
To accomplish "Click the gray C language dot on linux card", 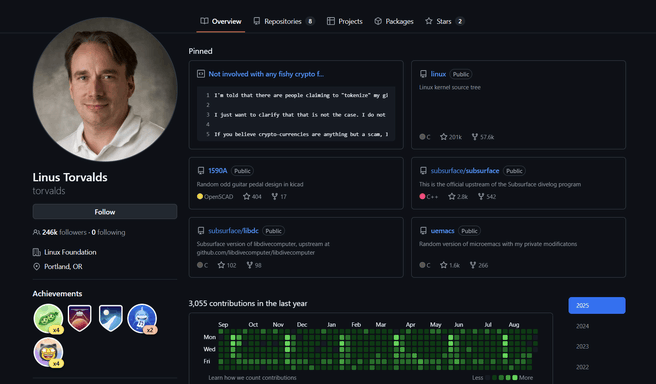I will (x=423, y=136).
